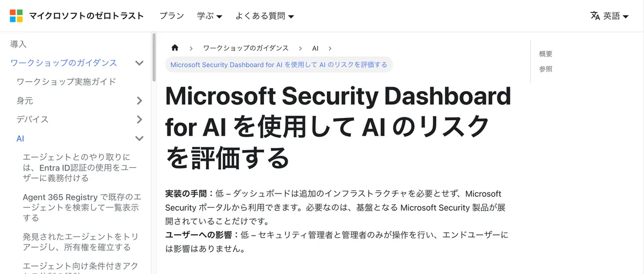Image resolution: width=644 pixels, height=274 pixels.
Task: Click the Microsoft logo icon
Action: (16, 16)
